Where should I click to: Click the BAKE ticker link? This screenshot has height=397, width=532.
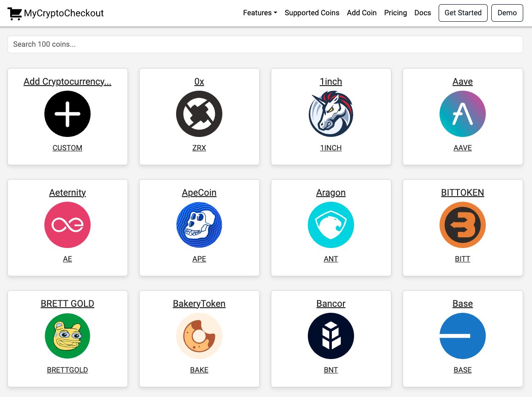(199, 370)
